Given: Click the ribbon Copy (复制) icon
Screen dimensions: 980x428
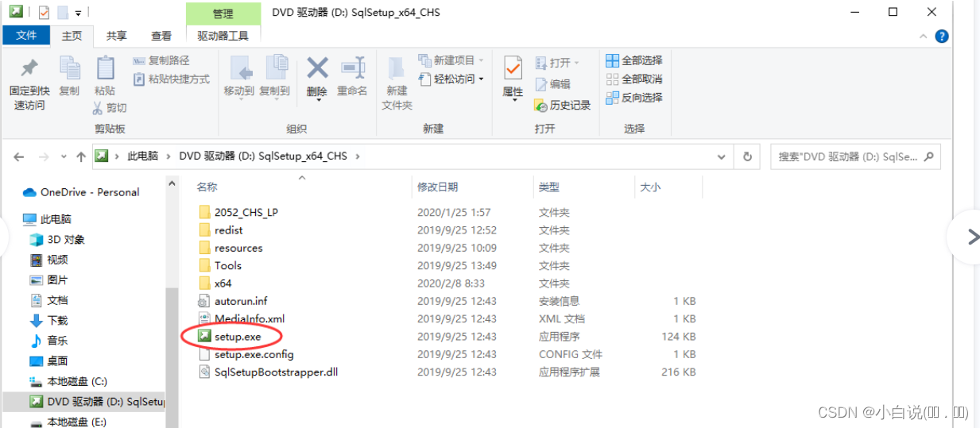Looking at the screenshot, I should 69,69.
